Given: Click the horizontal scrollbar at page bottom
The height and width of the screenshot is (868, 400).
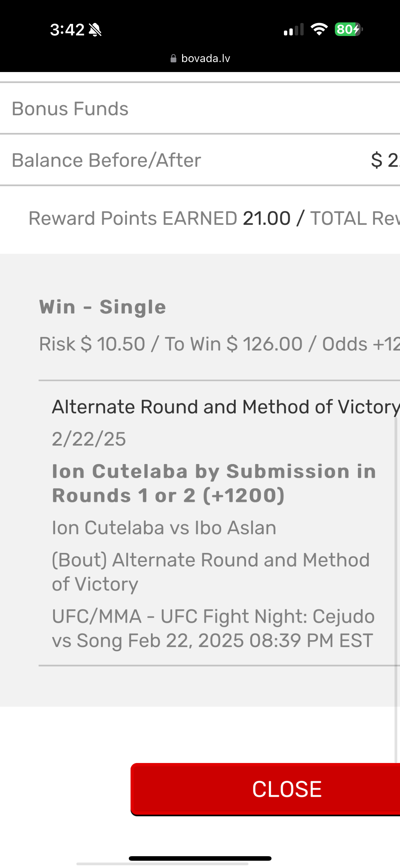Looking at the screenshot, I should pyautogui.click(x=162, y=864).
